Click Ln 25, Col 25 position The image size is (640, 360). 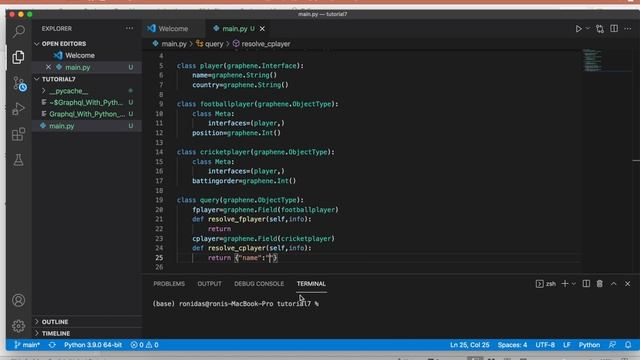coord(469,345)
